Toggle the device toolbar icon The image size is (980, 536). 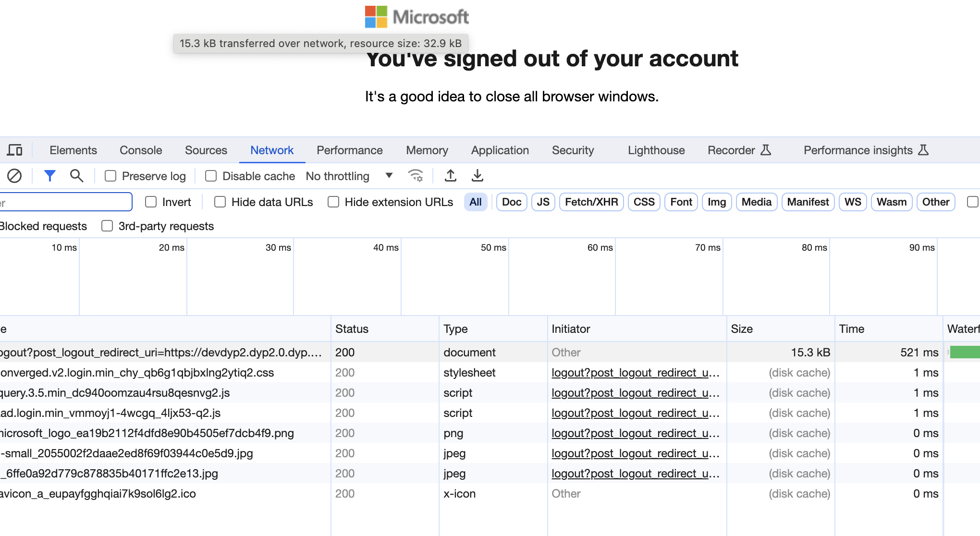(x=14, y=150)
